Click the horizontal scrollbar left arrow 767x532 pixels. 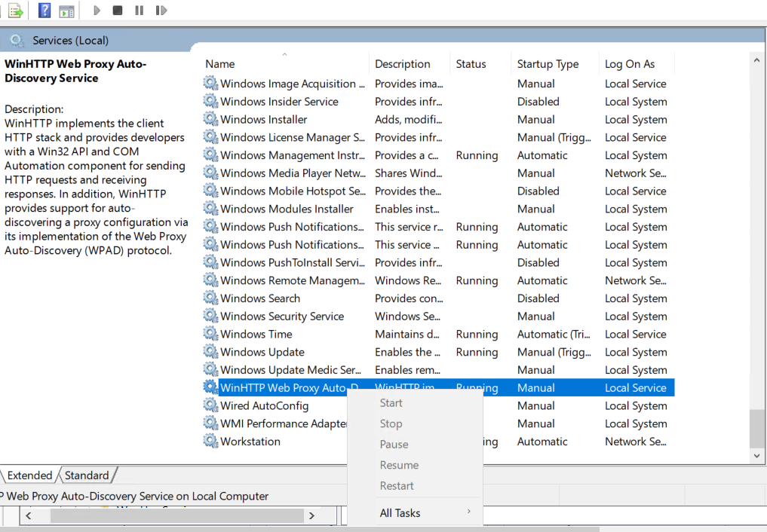point(29,515)
